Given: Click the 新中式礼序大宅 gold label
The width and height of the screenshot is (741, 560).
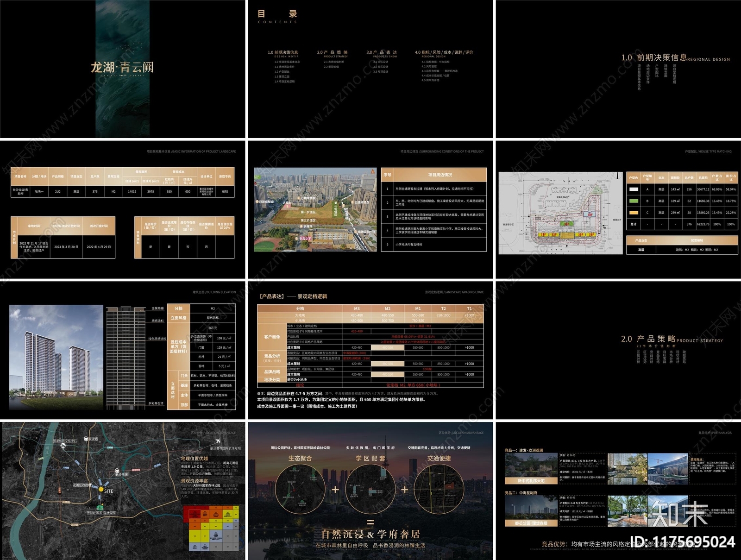Looking at the screenshot, I should click(531, 481).
